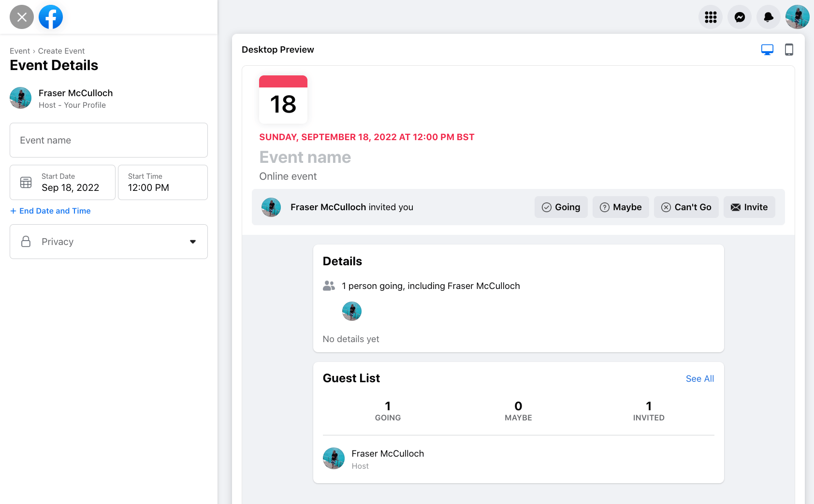Open the notifications bell
The image size is (814, 504).
click(769, 17)
